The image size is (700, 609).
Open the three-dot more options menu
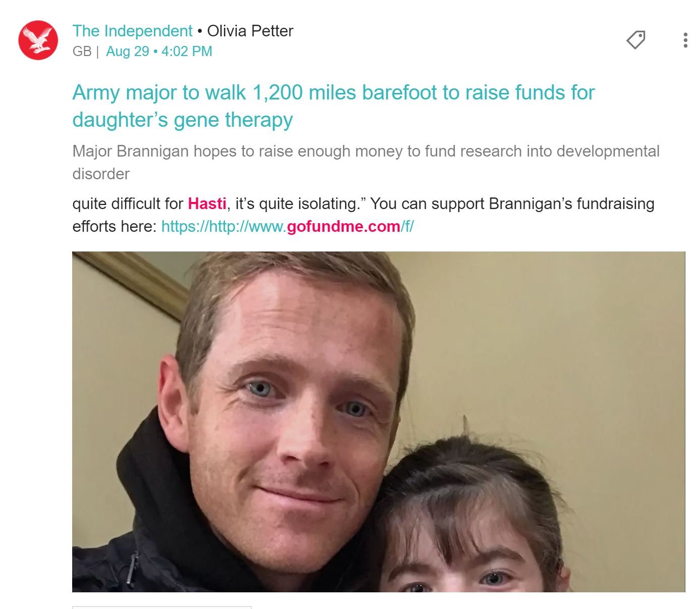point(685,40)
